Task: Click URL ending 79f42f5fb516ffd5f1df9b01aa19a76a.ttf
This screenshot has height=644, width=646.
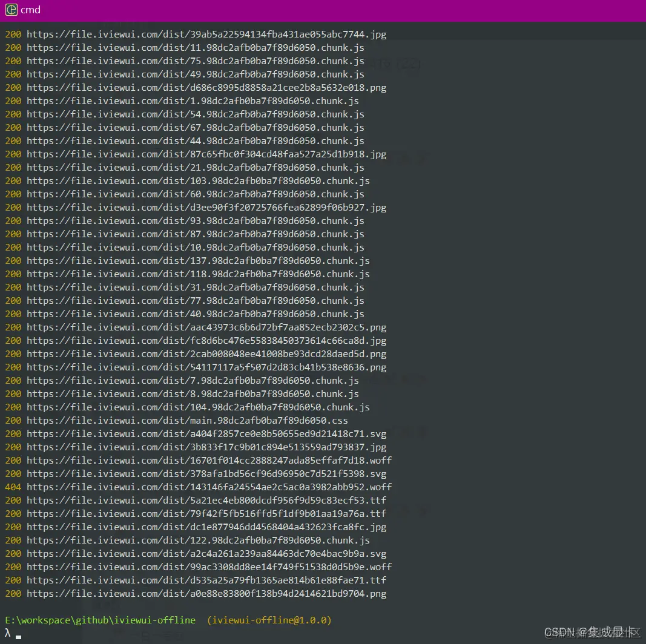Action: tap(206, 513)
